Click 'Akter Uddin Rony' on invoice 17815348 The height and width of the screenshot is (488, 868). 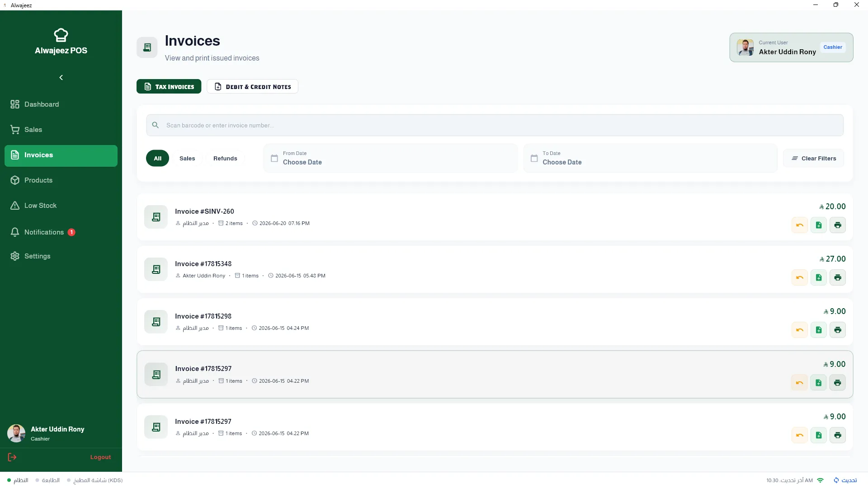click(204, 276)
